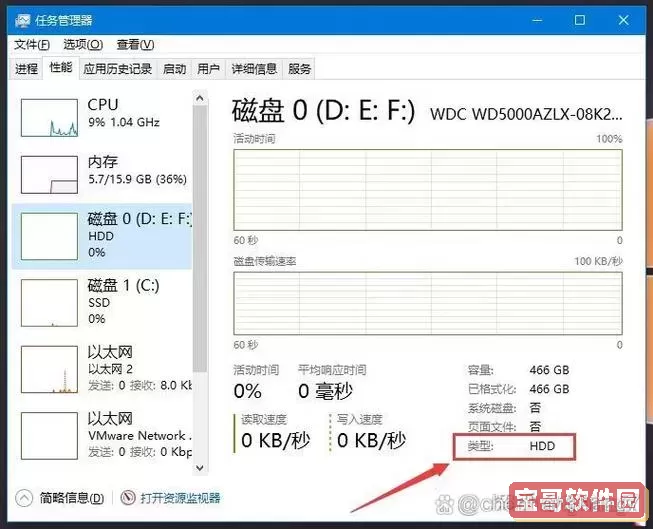This screenshot has height=529, width=653.
Task: Click the 页面文件 否 value
Action: coord(535,427)
